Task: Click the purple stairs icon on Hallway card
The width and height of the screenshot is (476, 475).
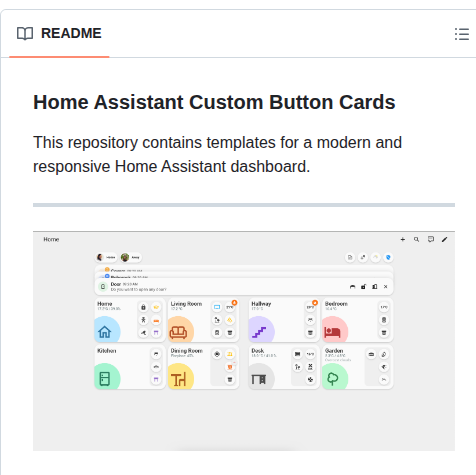Action: 259,332
